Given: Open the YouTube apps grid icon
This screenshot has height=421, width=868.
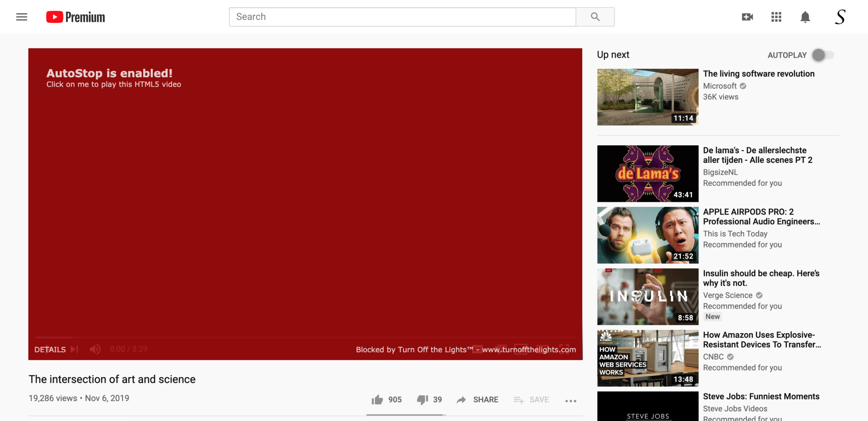Looking at the screenshot, I should click(776, 17).
